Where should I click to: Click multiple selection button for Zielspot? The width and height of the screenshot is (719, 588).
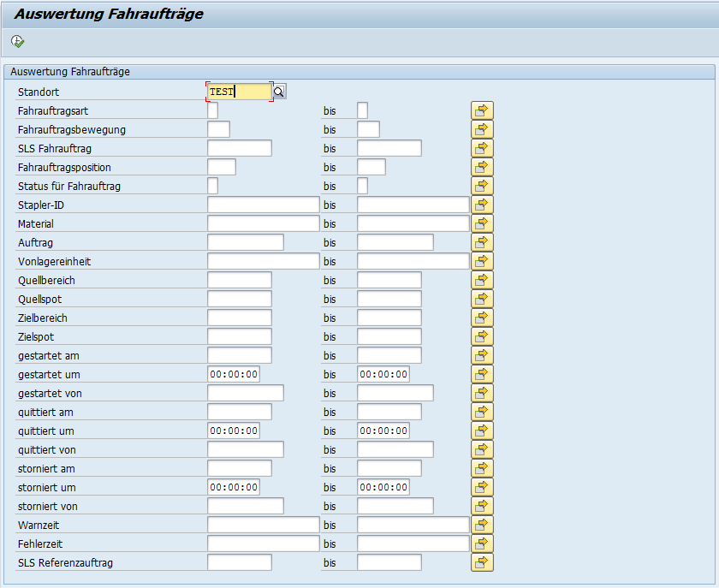pos(482,336)
